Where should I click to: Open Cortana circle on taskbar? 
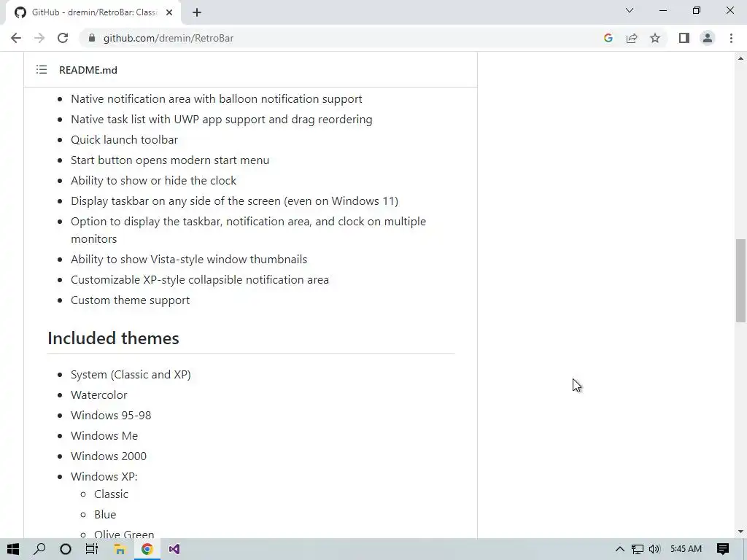coord(66,549)
